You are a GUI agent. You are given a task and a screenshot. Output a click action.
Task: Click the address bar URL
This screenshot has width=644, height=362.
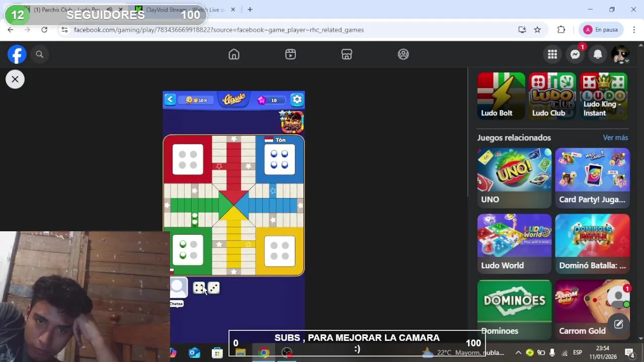pos(218,30)
